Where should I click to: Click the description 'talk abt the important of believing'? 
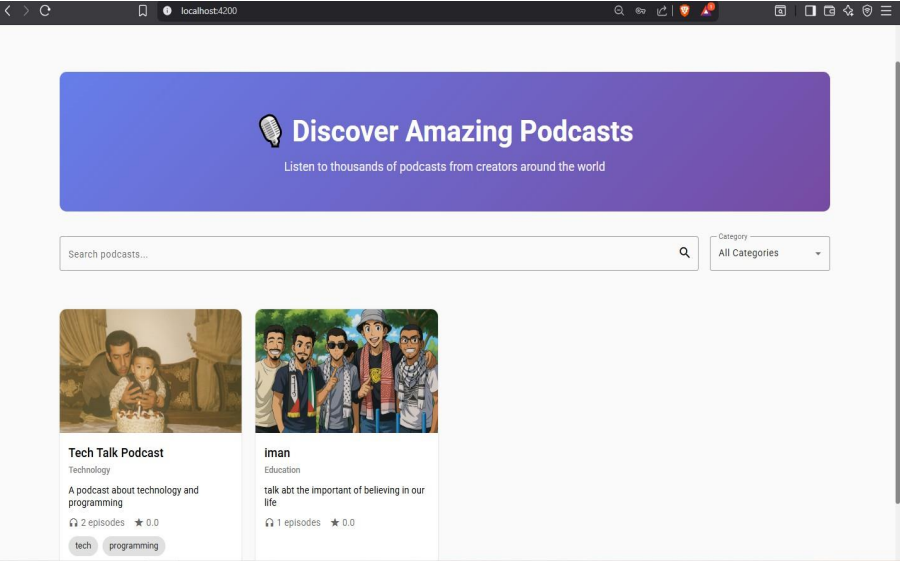coord(344,496)
